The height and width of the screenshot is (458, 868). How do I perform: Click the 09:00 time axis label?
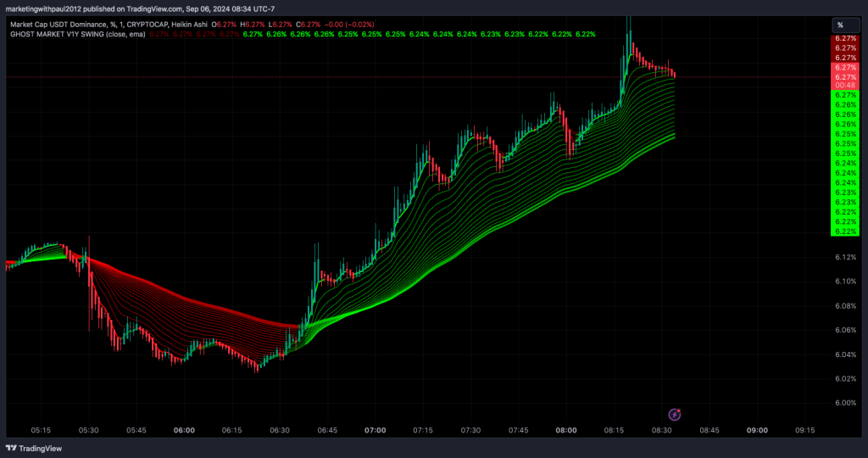(757, 430)
